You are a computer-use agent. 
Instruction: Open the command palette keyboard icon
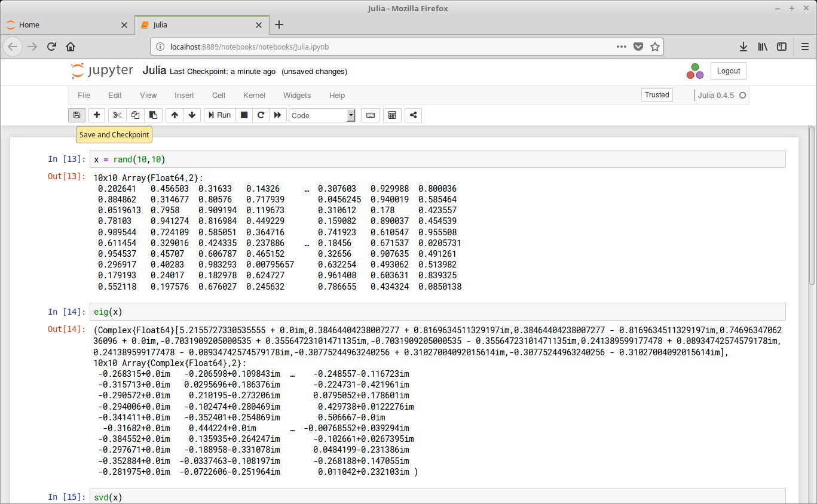tap(370, 115)
